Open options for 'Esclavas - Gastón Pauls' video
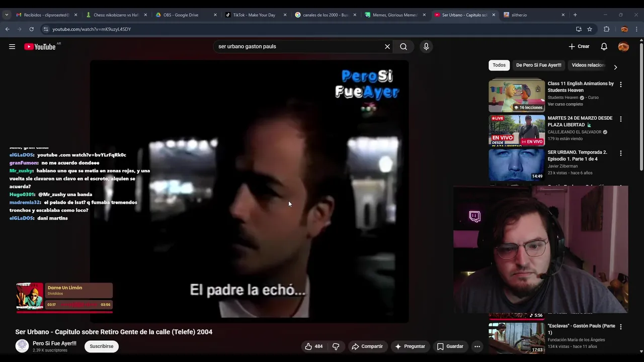644x362 pixels. click(620, 327)
